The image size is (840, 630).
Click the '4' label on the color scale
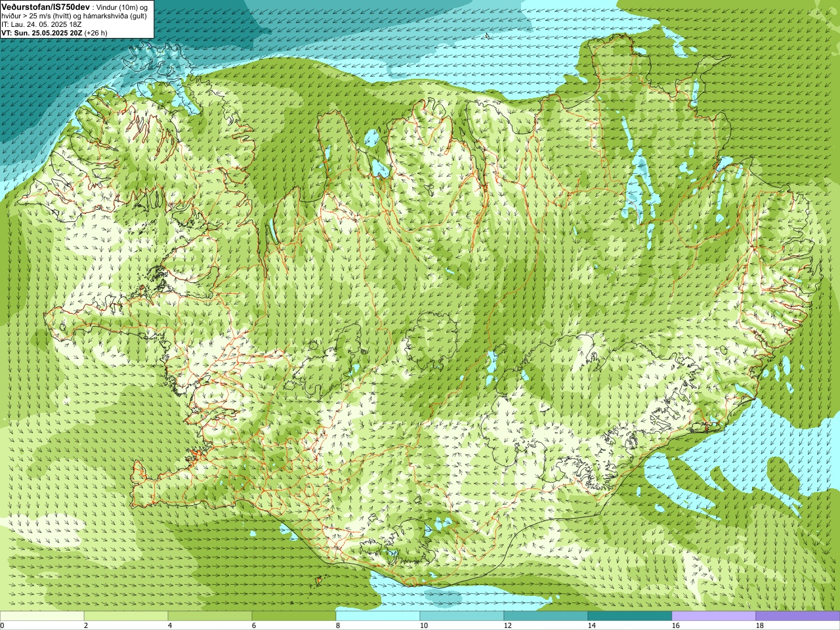170,625
